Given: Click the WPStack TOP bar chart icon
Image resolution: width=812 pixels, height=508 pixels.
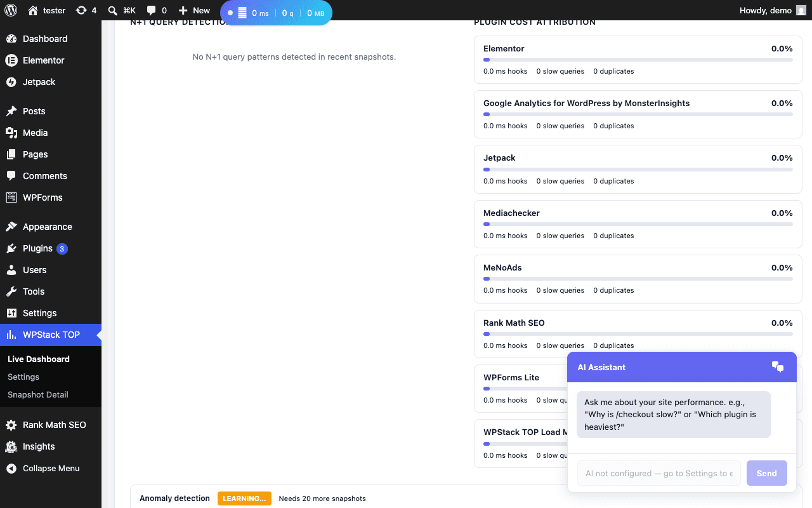Looking at the screenshot, I should tap(11, 335).
